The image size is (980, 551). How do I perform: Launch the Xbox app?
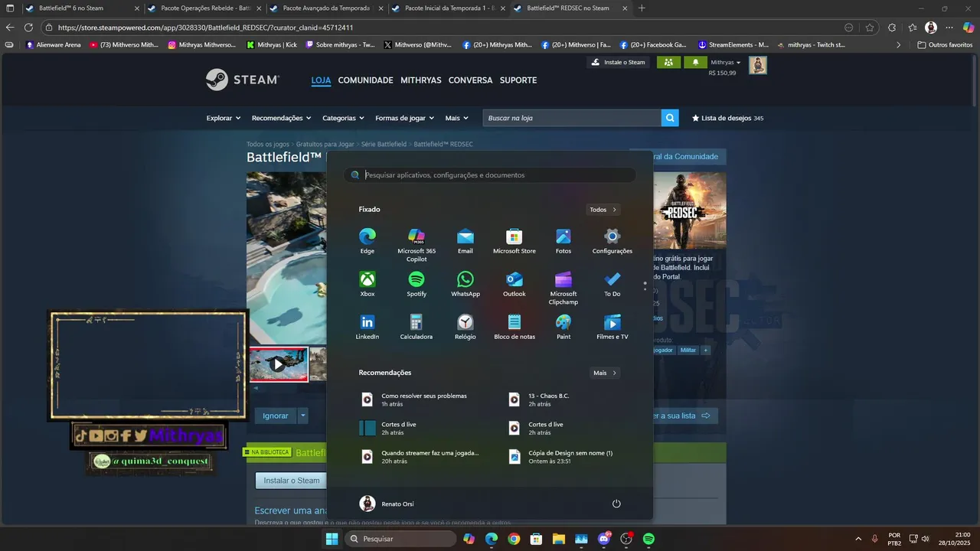367,284
